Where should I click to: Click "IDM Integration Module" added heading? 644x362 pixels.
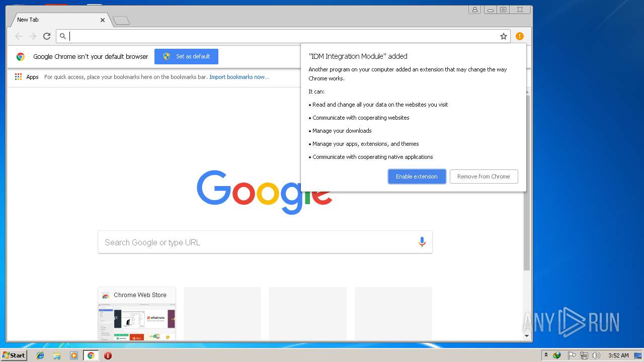click(358, 56)
